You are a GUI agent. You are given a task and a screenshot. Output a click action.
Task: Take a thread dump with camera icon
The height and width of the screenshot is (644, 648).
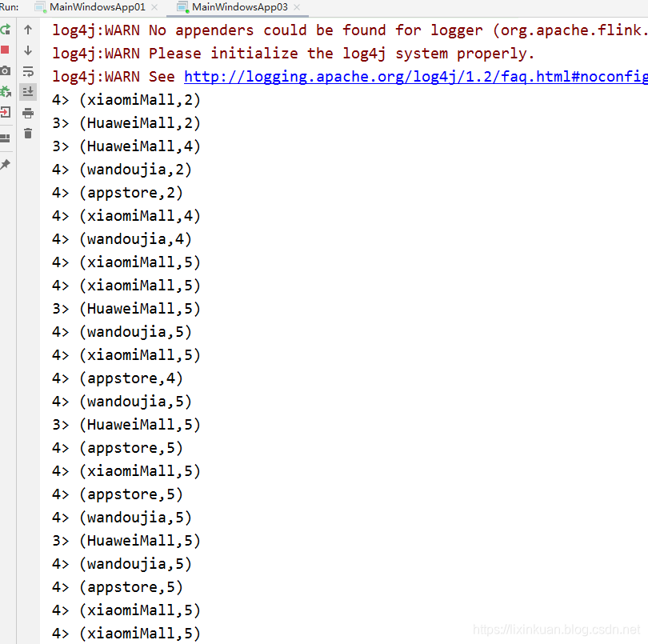(x=6, y=70)
